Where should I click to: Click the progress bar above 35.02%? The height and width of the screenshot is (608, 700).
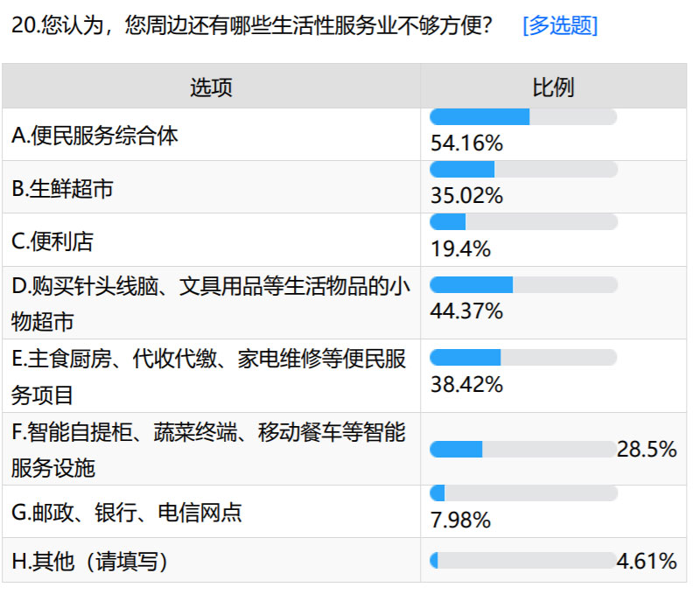click(x=523, y=170)
